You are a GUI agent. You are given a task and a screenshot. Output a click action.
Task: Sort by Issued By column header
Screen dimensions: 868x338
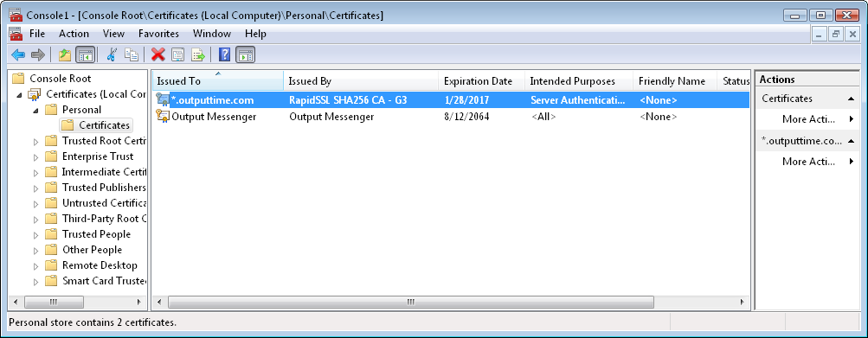pos(361,81)
